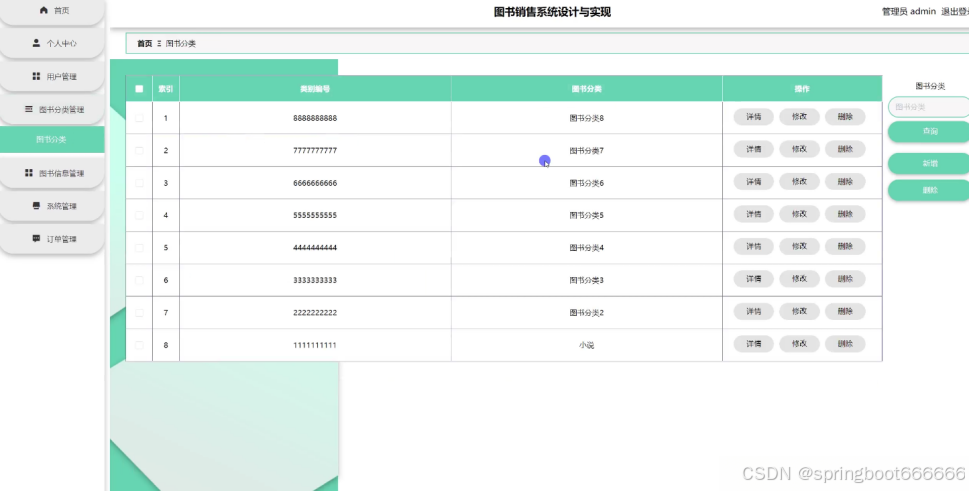Check the checkbox for row 7777777777
This screenshot has height=491, width=969.
(x=139, y=150)
